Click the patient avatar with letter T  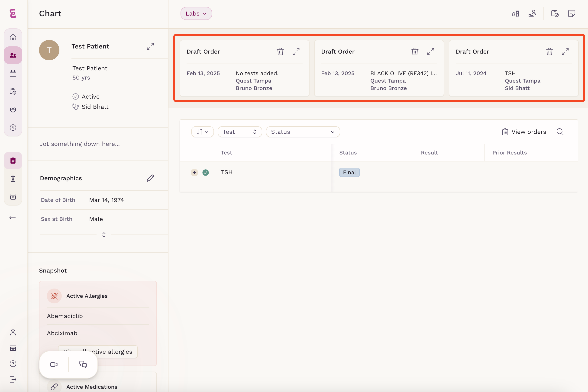49,50
